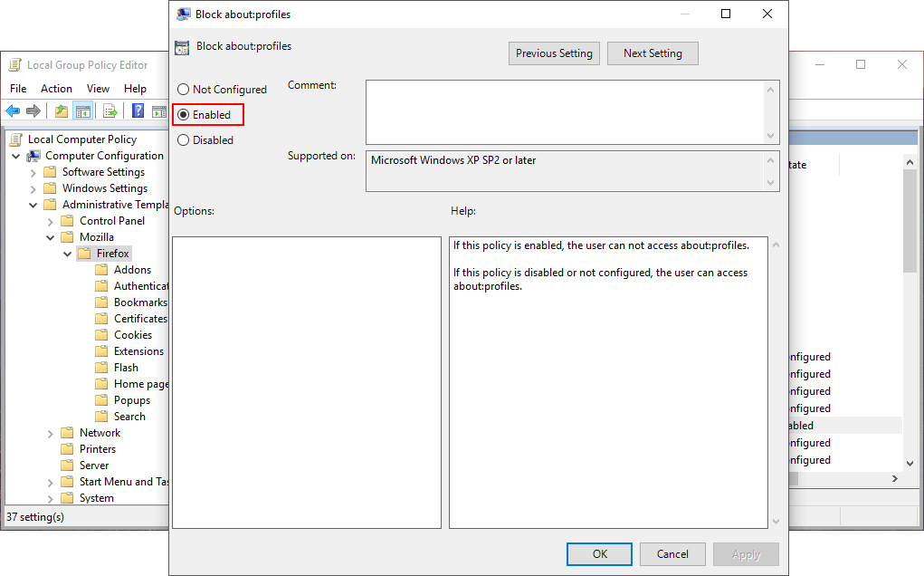Click Cancel in the policy dialog
The height and width of the screenshot is (576, 924).
click(672, 553)
